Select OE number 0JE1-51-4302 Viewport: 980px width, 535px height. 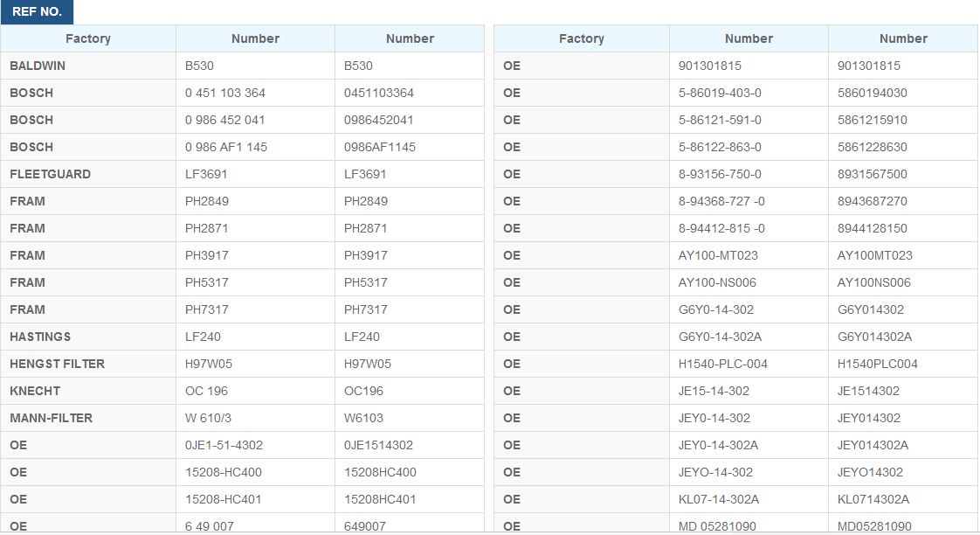click(224, 445)
